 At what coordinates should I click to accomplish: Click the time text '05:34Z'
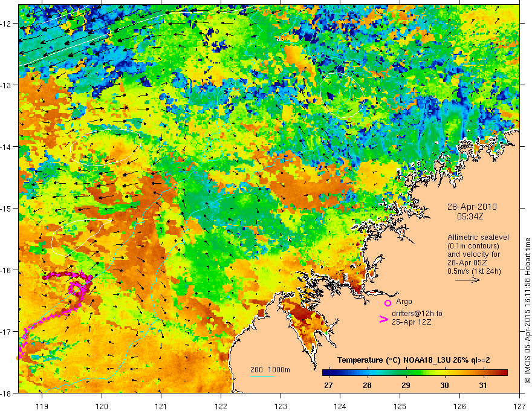tap(470, 216)
